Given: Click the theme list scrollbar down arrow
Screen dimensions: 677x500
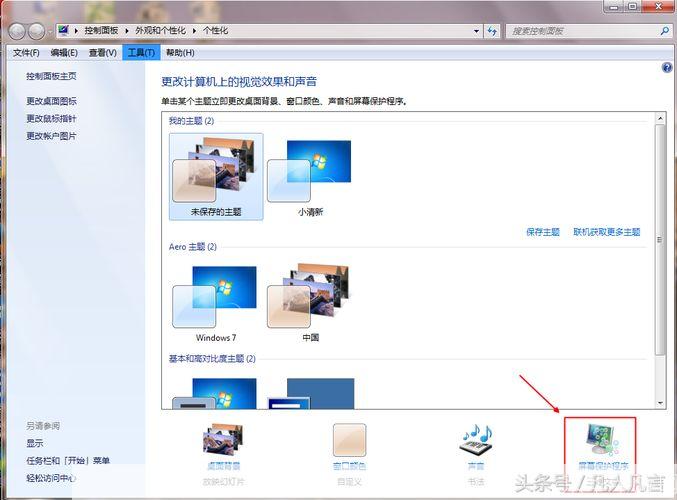Looking at the screenshot, I should (660, 403).
